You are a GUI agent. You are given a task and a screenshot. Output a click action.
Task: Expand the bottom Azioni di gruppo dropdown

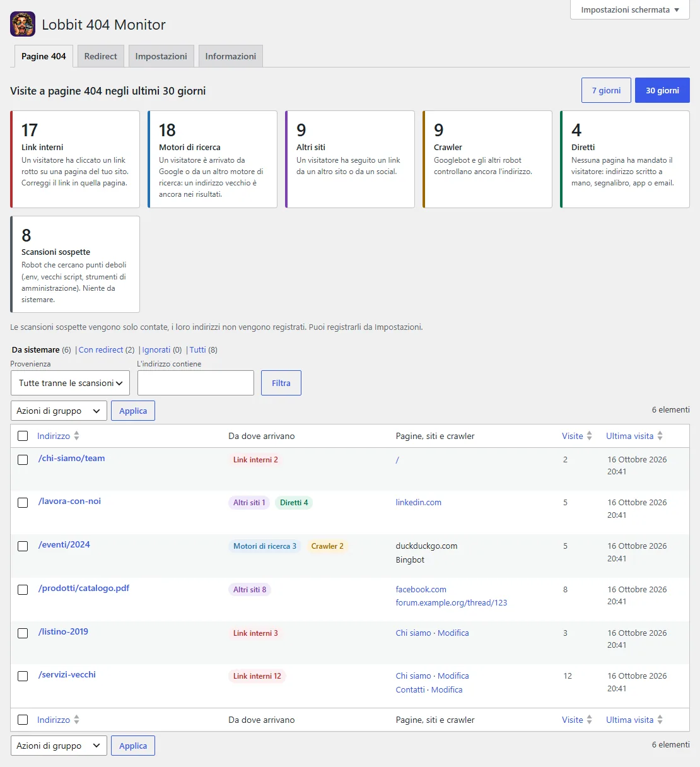pos(58,746)
